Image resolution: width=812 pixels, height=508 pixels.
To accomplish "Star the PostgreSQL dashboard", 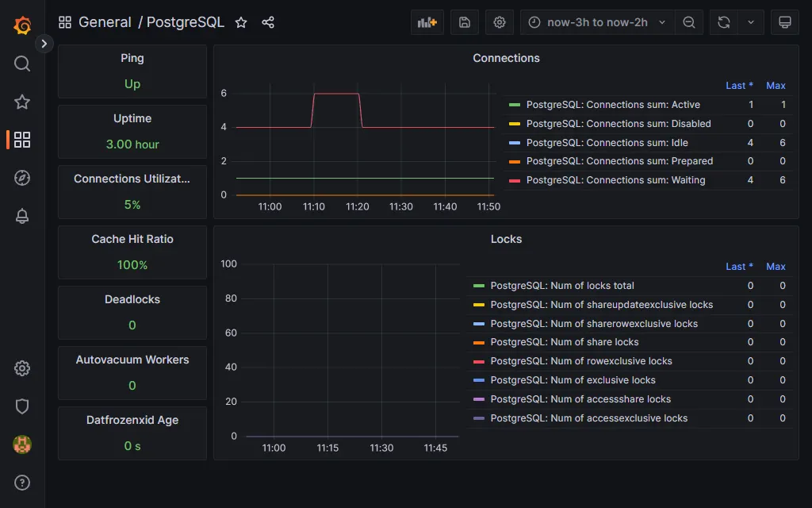I will (241, 22).
